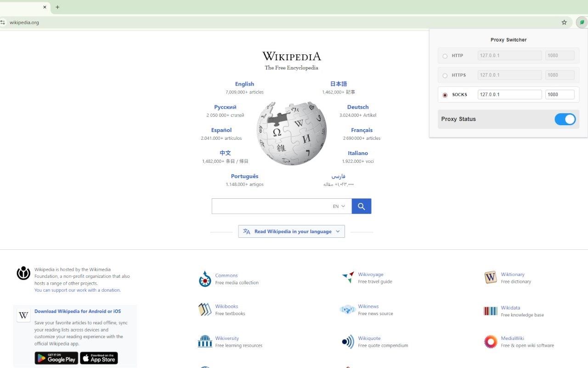The height and width of the screenshot is (368, 588).
Task: Select the HTTPS proxy radio button
Action: [x=445, y=75]
